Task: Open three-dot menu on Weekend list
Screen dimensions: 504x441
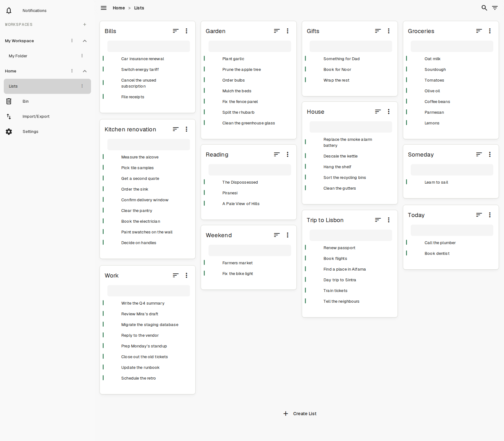Action: pos(288,235)
